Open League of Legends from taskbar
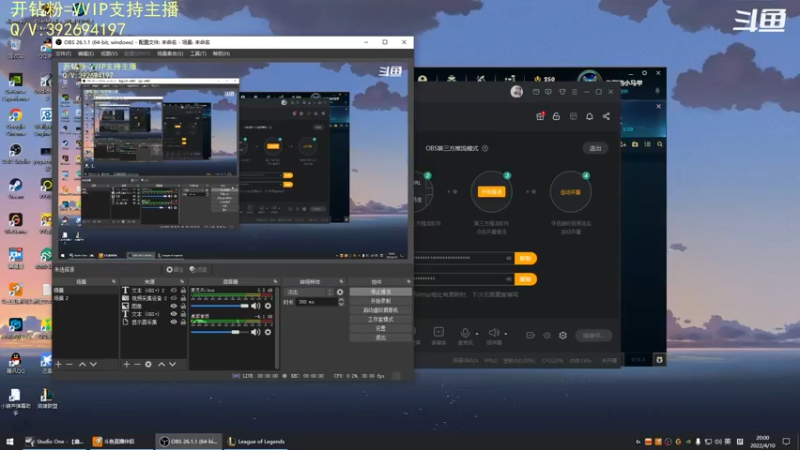 [x=257, y=441]
